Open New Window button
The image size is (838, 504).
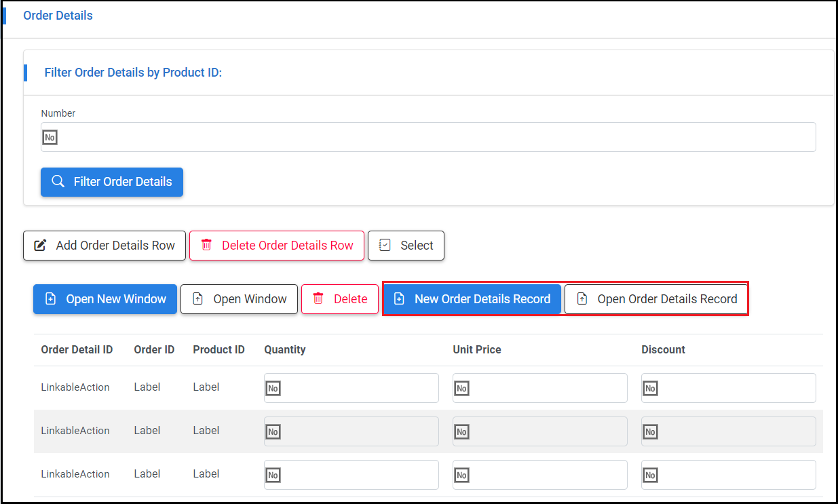105,299
